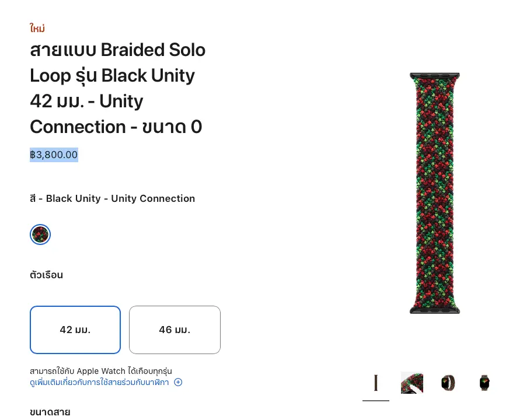Screen dimensions: 523x420
Task: Choose the 42 มม. case size option
Action: point(75,330)
